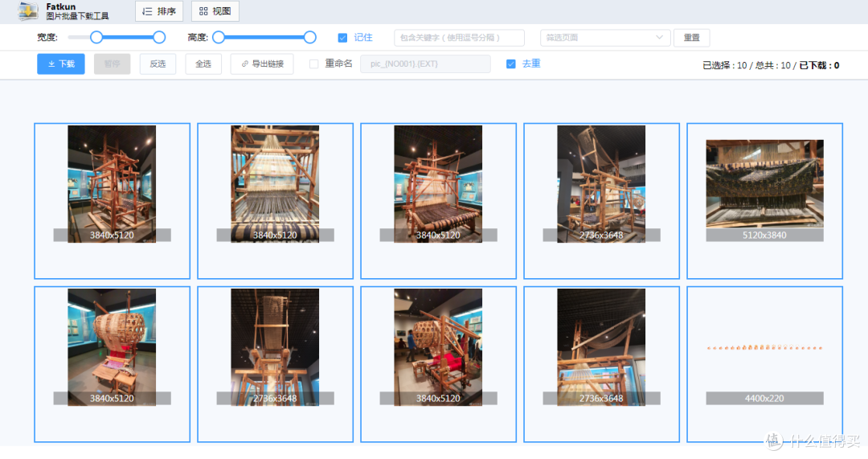Image resolution: width=868 pixels, height=459 pixels.
Task: Open the 排序 sort menu
Action: click(x=159, y=11)
